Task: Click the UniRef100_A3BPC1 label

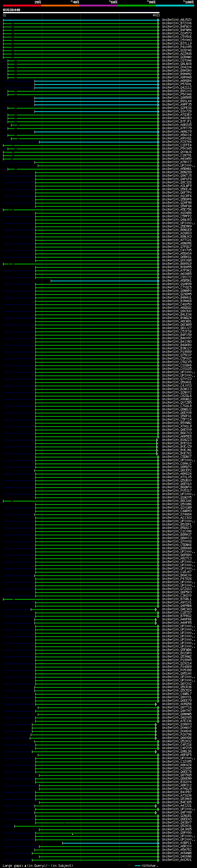Action: coord(177,843)
